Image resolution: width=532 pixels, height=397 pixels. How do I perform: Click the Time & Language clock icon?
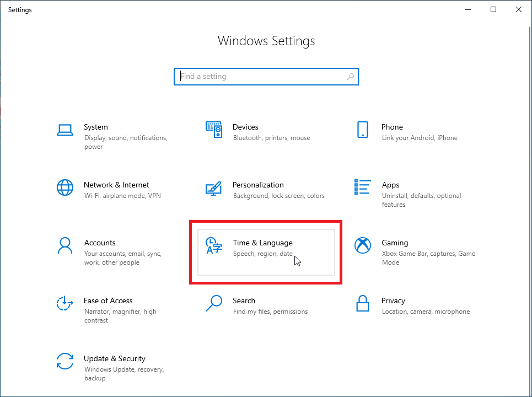pyautogui.click(x=214, y=246)
